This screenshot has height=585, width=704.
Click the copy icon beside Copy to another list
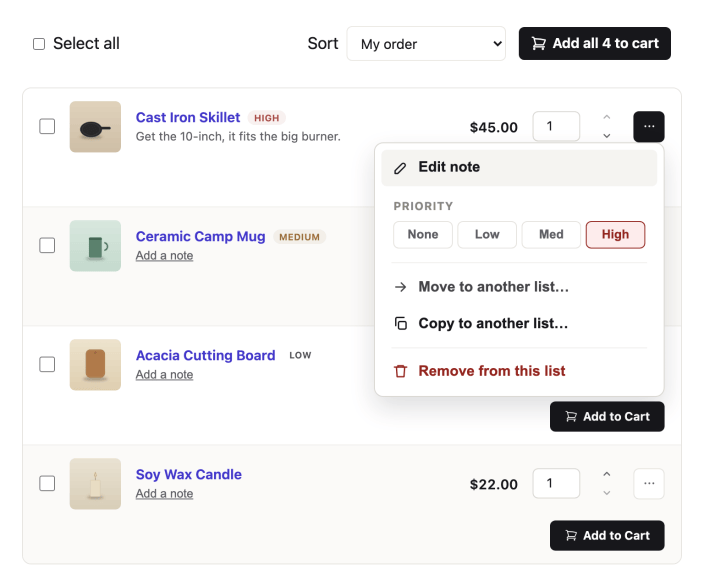tap(400, 323)
